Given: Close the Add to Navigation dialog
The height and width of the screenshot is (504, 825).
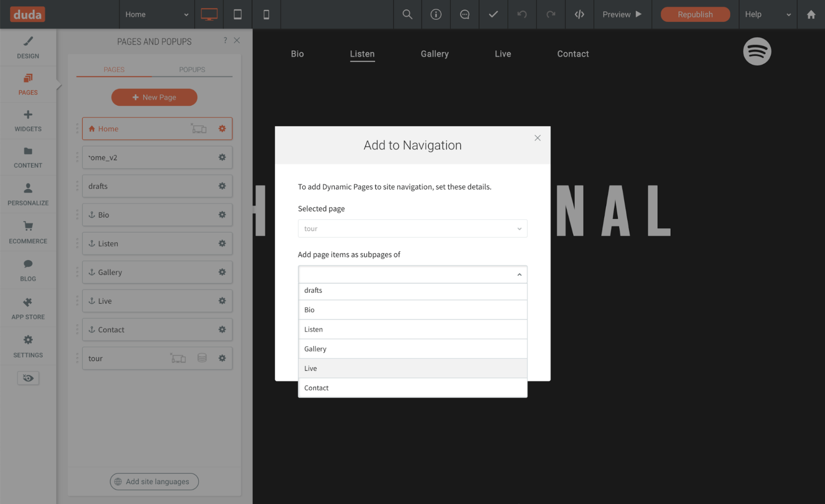Looking at the screenshot, I should pos(538,138).
